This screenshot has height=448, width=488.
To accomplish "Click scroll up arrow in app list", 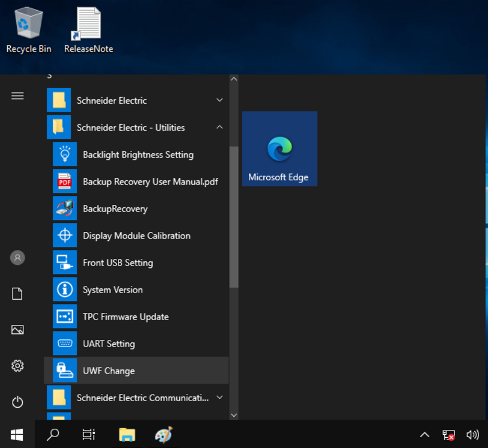I will click(x=234, y=79).
